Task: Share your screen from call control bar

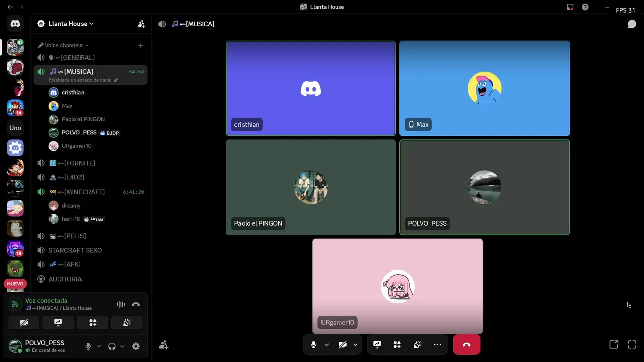Action: pyautogui.click(x=377, y=345)
